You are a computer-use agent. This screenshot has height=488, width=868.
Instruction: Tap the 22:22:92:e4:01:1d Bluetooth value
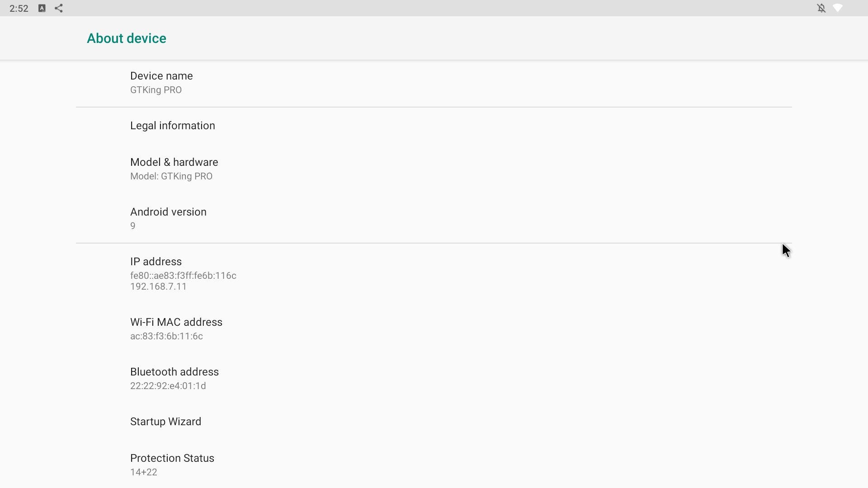click(168, 386)
